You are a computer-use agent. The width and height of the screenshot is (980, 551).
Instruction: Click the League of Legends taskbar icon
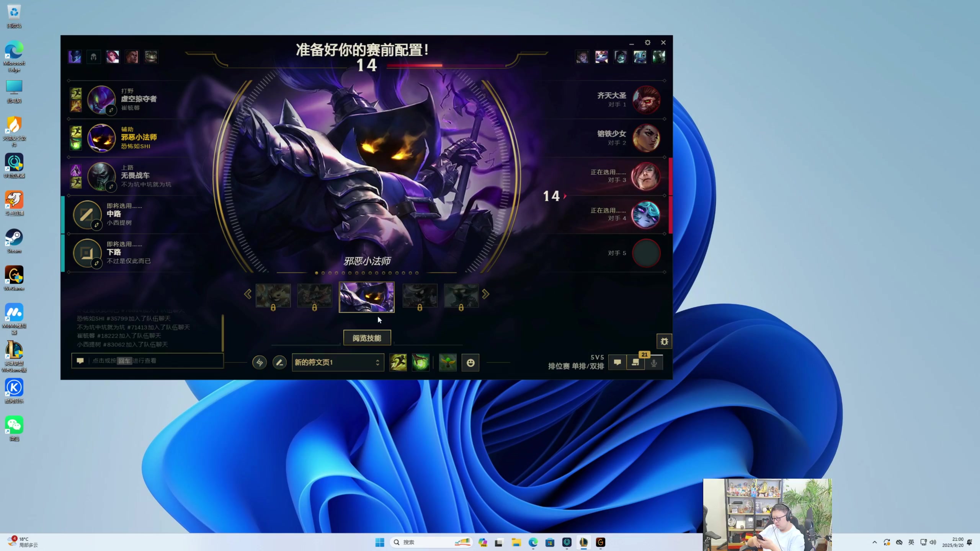click(x=583, y=542)
